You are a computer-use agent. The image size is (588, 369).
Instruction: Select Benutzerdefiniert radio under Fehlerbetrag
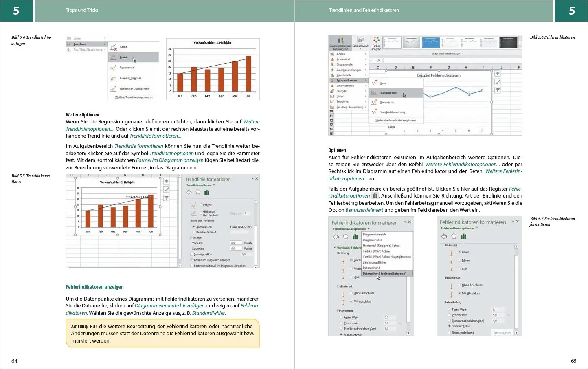[x=450, y=332]
